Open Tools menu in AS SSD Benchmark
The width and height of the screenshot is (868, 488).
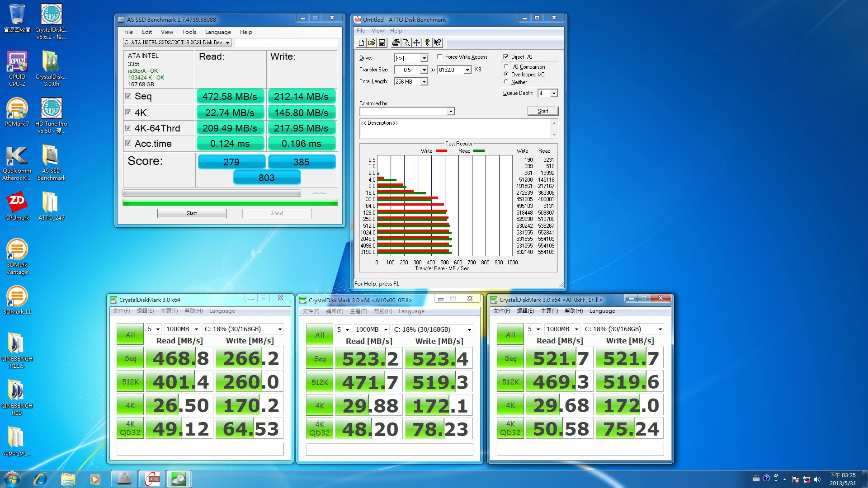[x=189, y=32]
